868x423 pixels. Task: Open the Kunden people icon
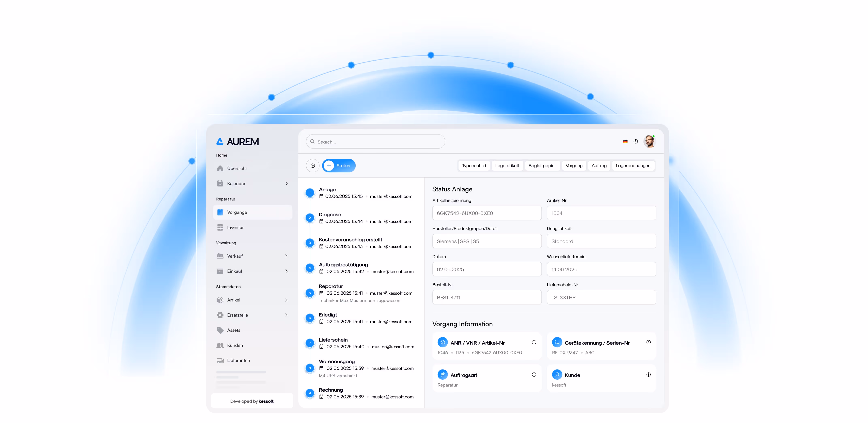pos(220,345)
